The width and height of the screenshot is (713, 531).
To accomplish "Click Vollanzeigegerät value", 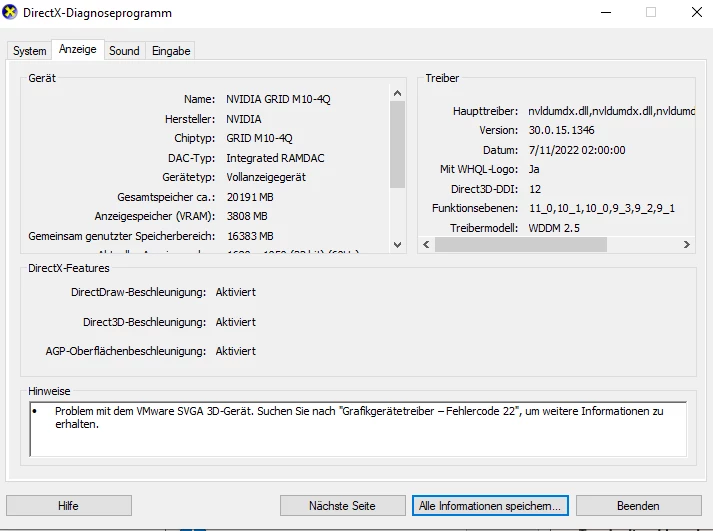I will pyautogui.click(x=266, y=177).
